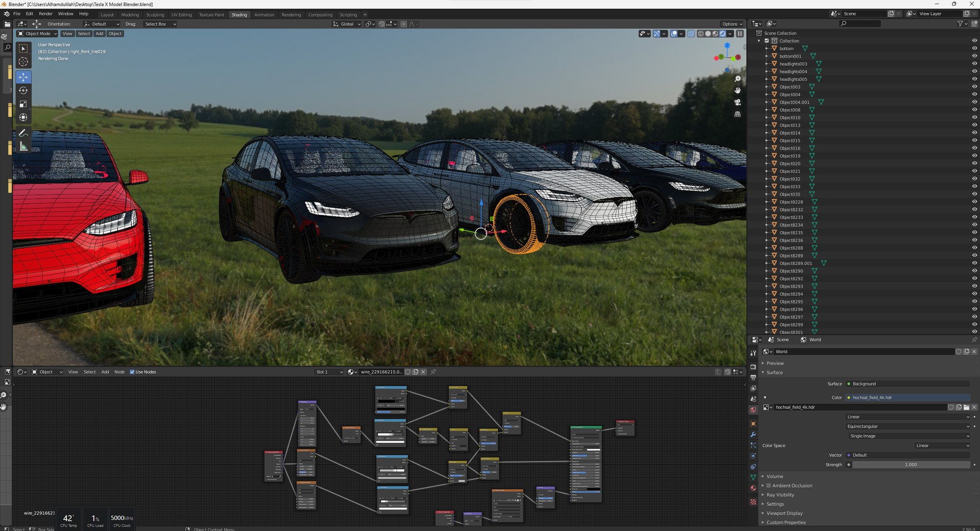The width and height of the screenshot is (980, 531).
Task: Open the Single Image source dropdown
Action: [x=909, y=436]
